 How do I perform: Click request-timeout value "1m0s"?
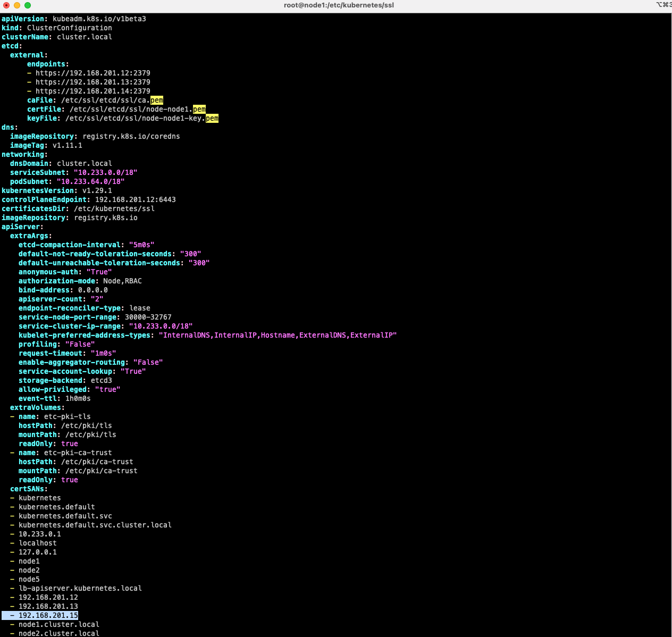pyautogui.click(x=104, y=353)
